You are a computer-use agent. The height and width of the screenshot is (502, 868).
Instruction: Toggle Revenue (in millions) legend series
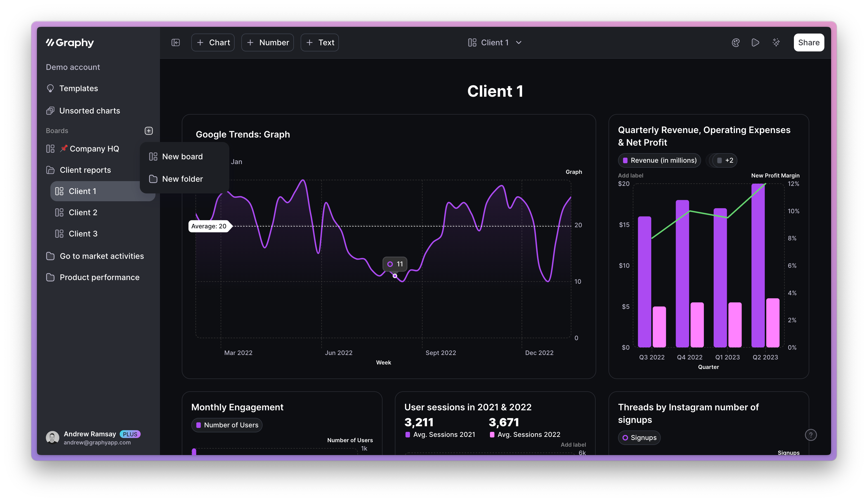(x=659, y=160)
